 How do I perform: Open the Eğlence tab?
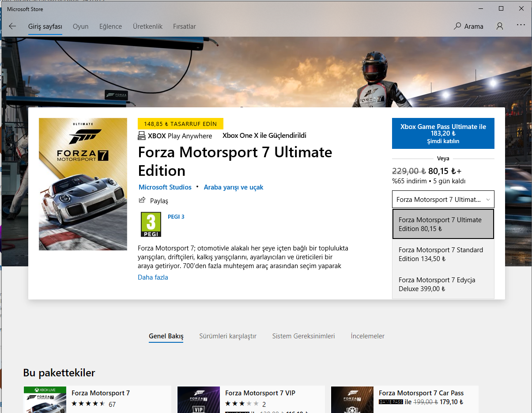pos(110,26)
